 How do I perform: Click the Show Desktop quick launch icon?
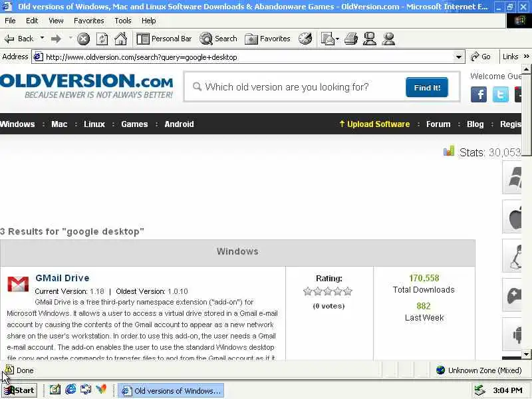(55, 389)
